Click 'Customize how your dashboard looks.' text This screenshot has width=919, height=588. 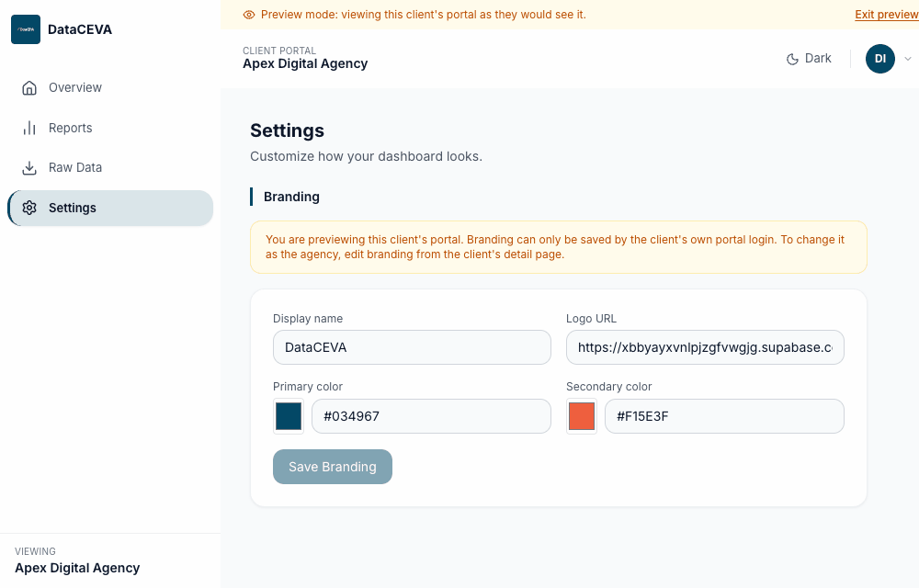367,156
